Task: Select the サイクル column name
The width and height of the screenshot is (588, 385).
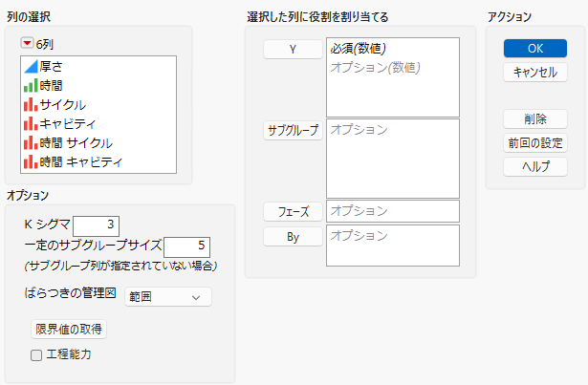Action: click(x=63, y=104)
